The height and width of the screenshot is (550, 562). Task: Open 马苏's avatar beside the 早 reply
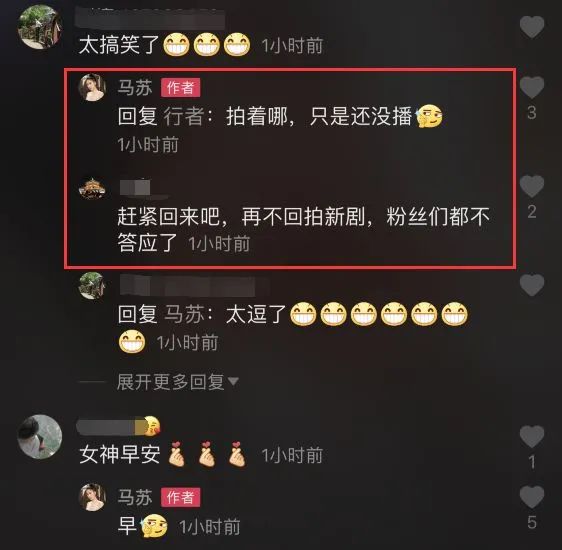tap(92, 497)
